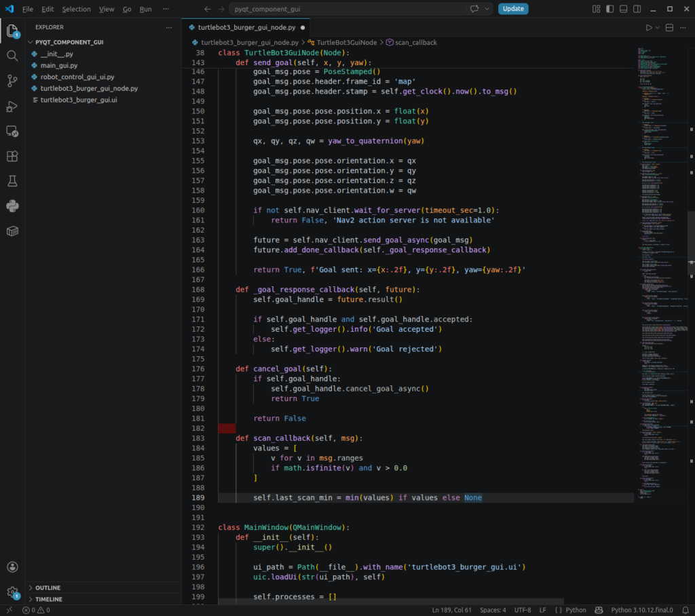Open main_gui.py in Explorer
The height and width of the screenshot is (616, 695).
click(103, 65)
